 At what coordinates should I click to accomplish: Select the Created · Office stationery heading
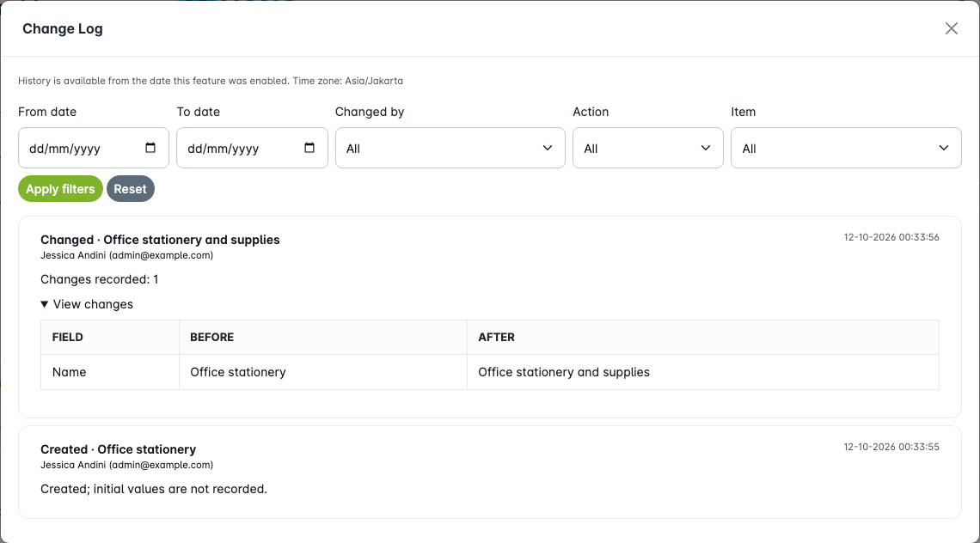pos(118,449)
